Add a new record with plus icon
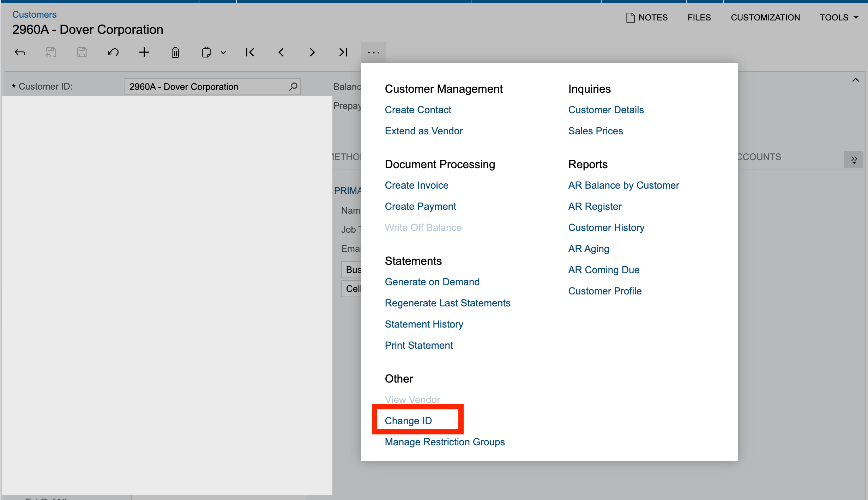 tap(144, 53)
